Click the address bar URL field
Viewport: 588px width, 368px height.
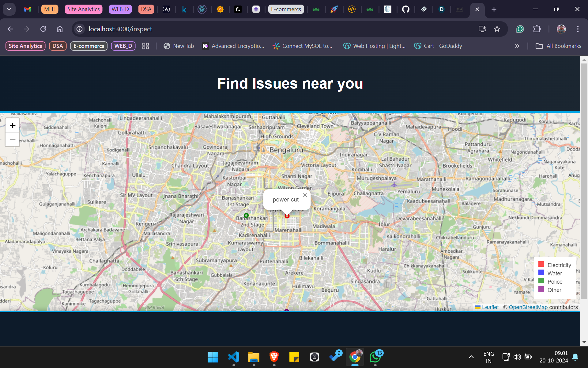245,29
